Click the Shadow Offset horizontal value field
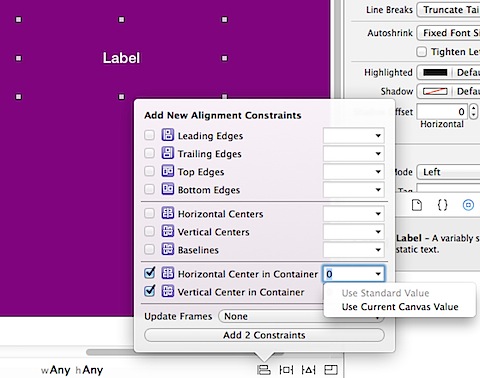The width and height of the screenshot is (480, 378). tap(442, 111)
